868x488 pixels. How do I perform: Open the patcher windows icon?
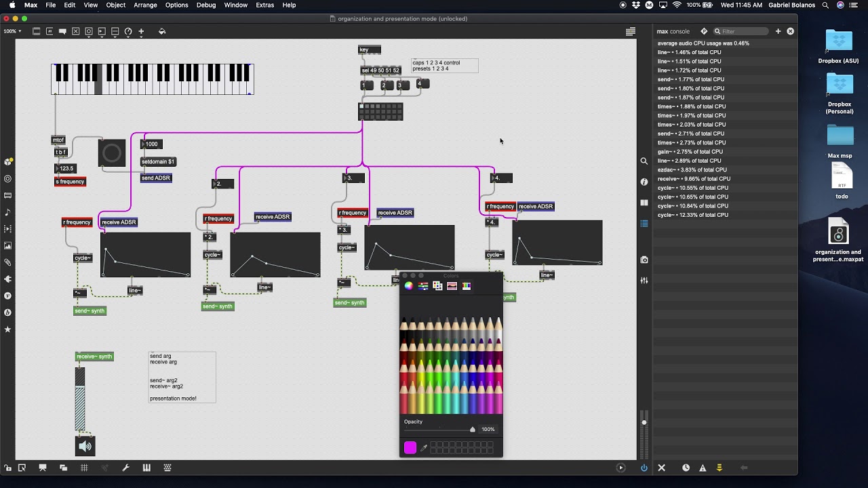tap(63, 468)
